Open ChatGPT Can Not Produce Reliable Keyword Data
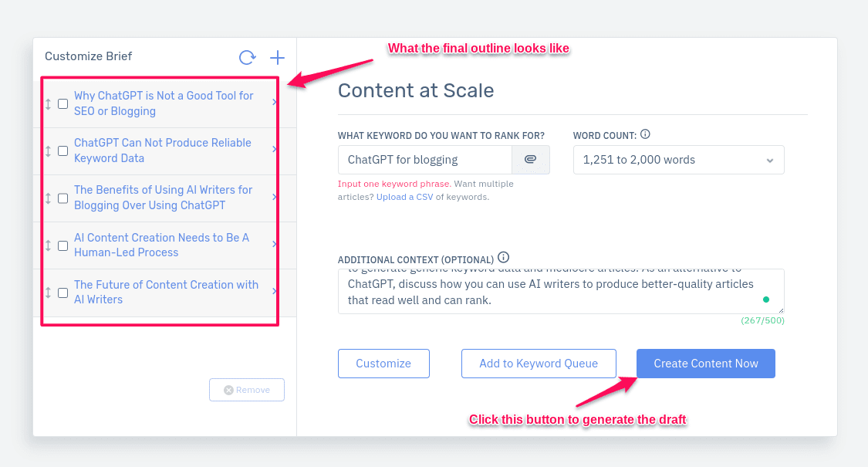 coord(163,150)
